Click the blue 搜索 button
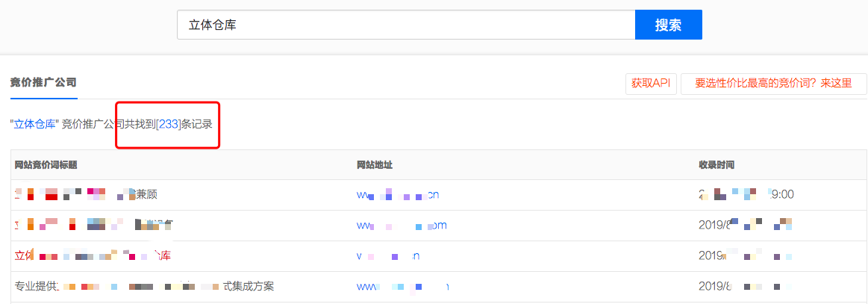The image size is (868, 304). pos(668,25)
